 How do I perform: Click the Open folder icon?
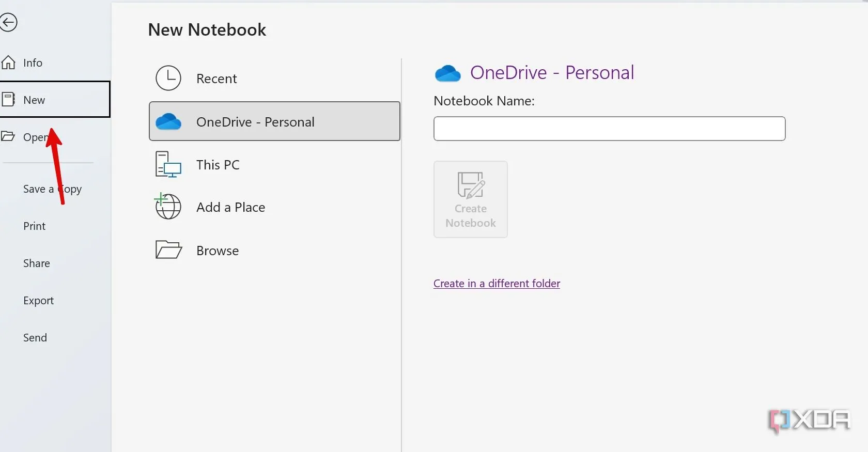[x=8, y=136]
